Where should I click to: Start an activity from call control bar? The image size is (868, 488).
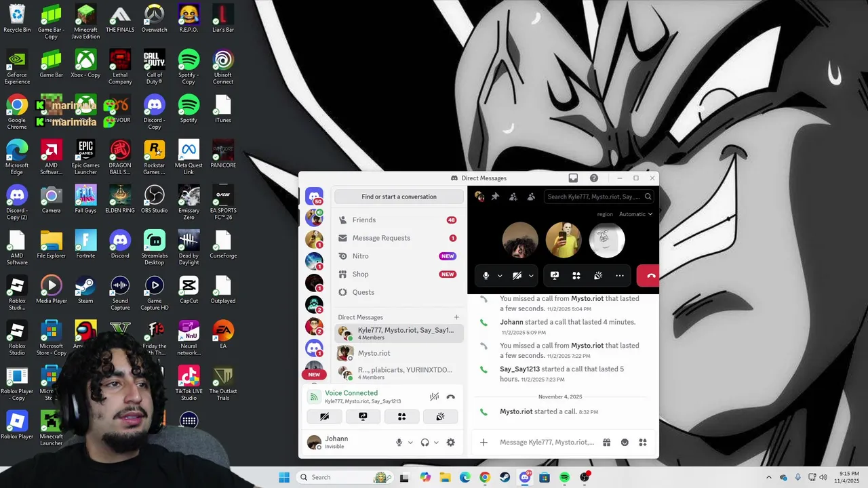(576, 276)
